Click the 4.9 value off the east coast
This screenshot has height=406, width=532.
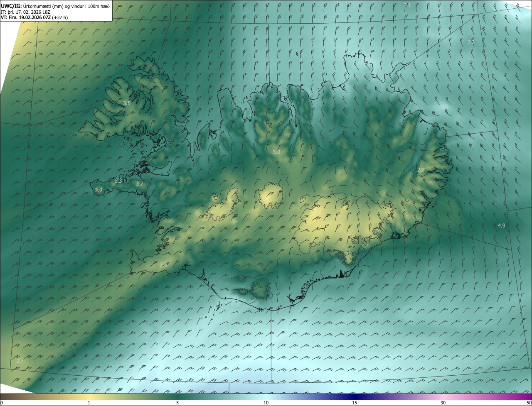pos(502,225)
